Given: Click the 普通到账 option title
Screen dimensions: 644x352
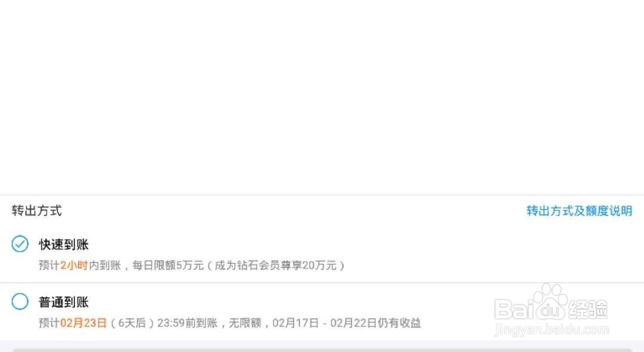Looking at the screenshot, I should point(64,302).
